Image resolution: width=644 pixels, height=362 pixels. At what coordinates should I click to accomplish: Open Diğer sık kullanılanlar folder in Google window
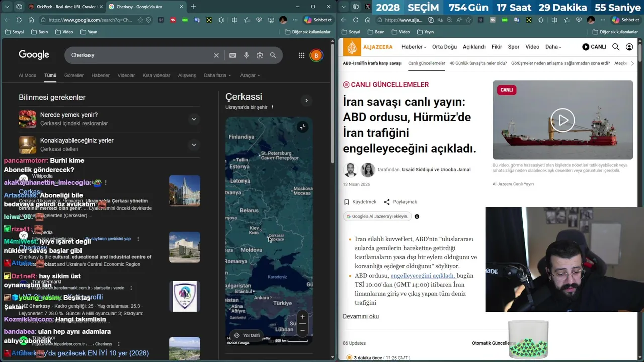307,32
